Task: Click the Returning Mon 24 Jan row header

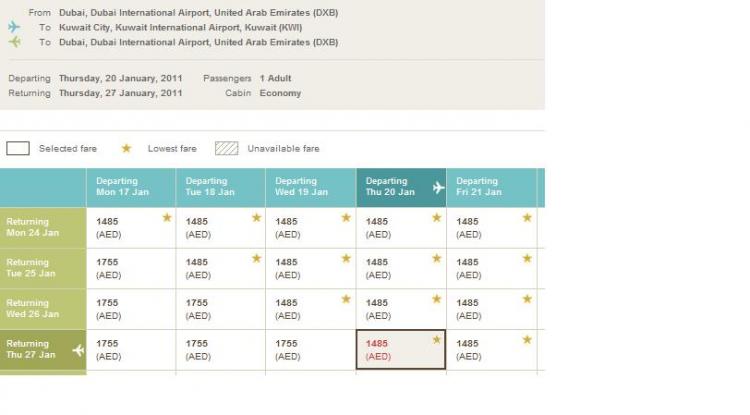Action: coord(42,227)
